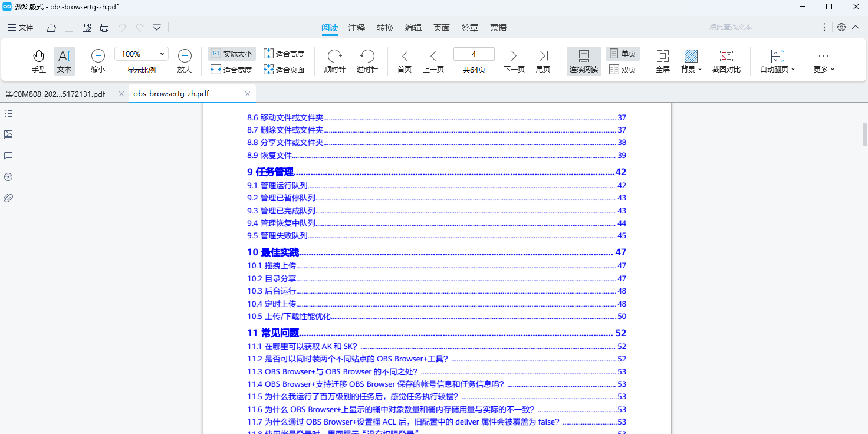Go to 上一页 previous page

[x=433, y=61]
